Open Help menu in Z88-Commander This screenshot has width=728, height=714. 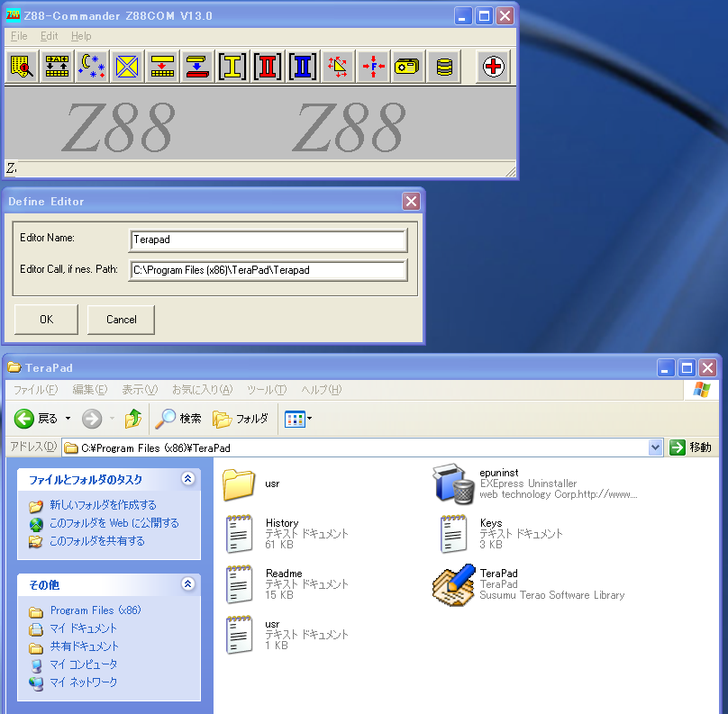click(x=81, y=36)
